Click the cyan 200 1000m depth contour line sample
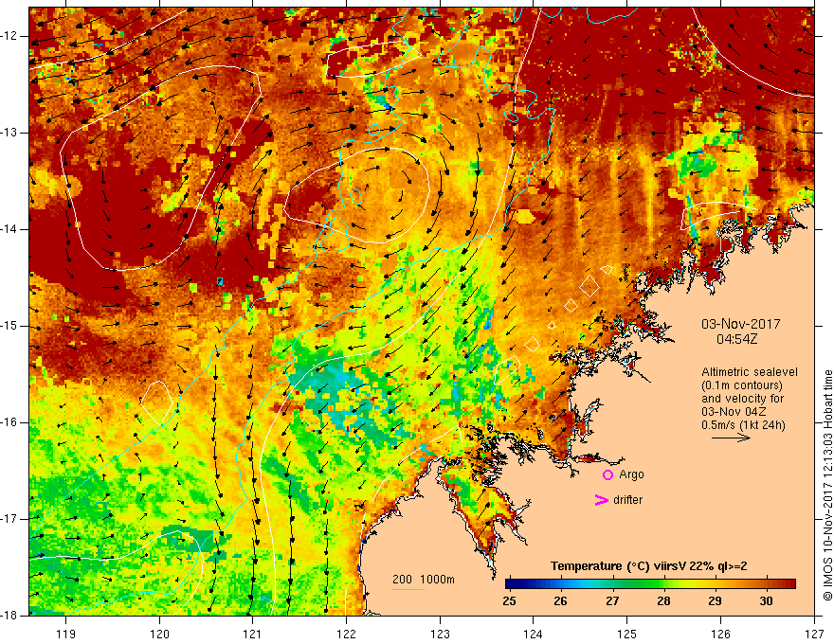Screen dimensions: 834x644 coord(408,589)
